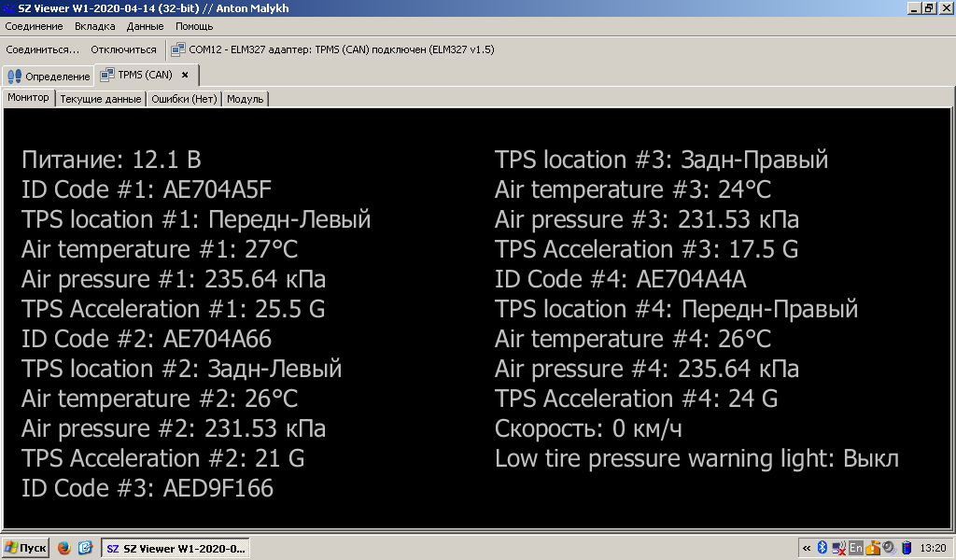956x560 pixels.
Task: Click the Bluetooth tray icon
Action: [x=822, y=547]
